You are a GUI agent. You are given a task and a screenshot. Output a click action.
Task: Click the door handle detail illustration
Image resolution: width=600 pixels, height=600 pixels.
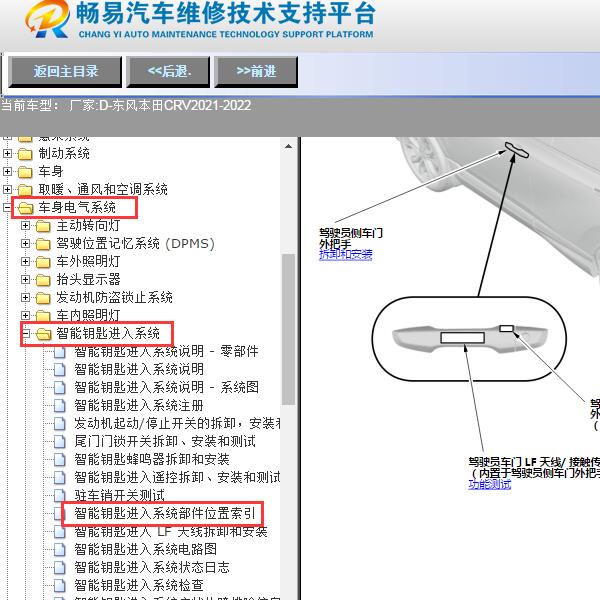pos(470,339)
